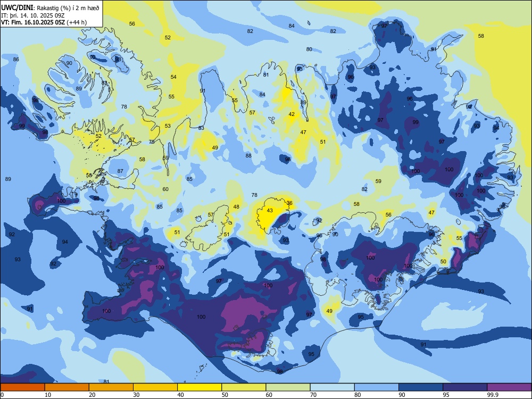Click the pale blue 70–80 legend swatch
The height and width of the screenshot is (399, 532).
[x=332, y=387]
